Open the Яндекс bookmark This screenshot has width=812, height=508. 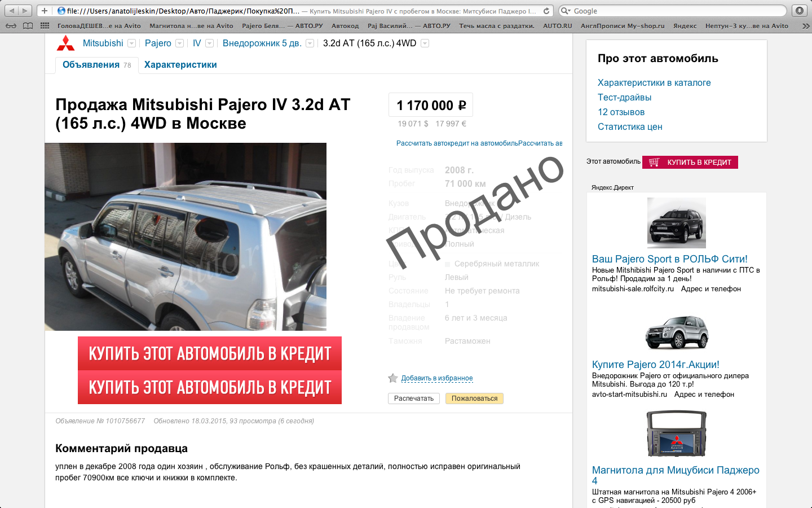(685, 26)
